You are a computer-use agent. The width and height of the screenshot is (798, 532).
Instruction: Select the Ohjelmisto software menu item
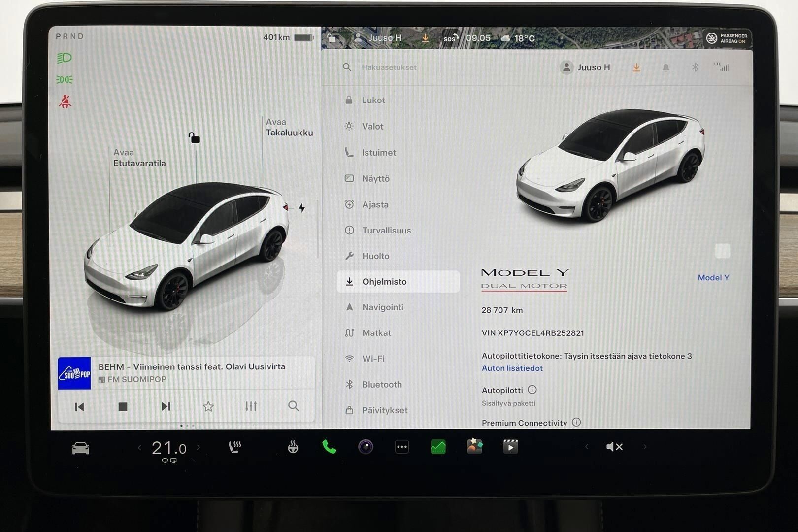[398, 281]
